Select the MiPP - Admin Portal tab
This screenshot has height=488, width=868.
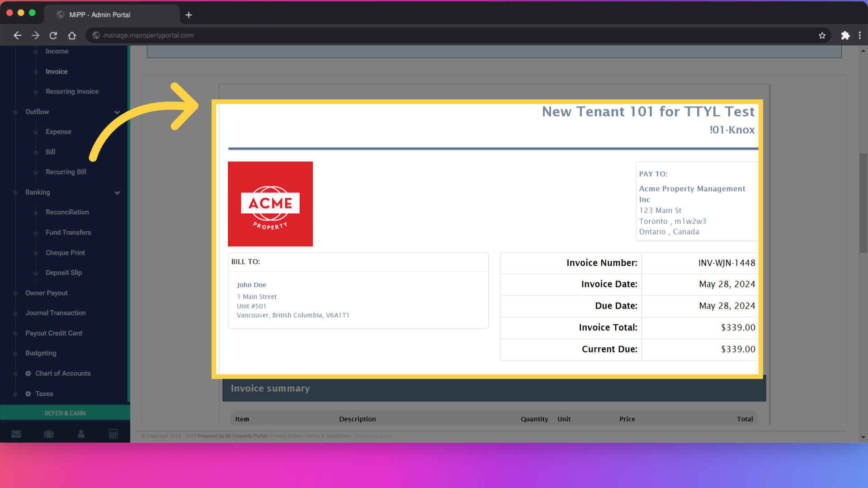pyautogui.click(x=99, y=14)
